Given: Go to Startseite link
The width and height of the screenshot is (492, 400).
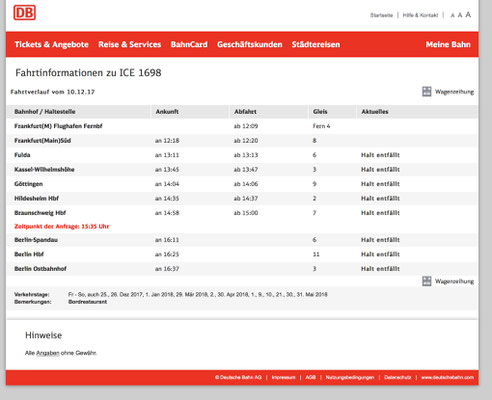Looking at the screenshot, I should pyautogui.click(x=381, y=15).
